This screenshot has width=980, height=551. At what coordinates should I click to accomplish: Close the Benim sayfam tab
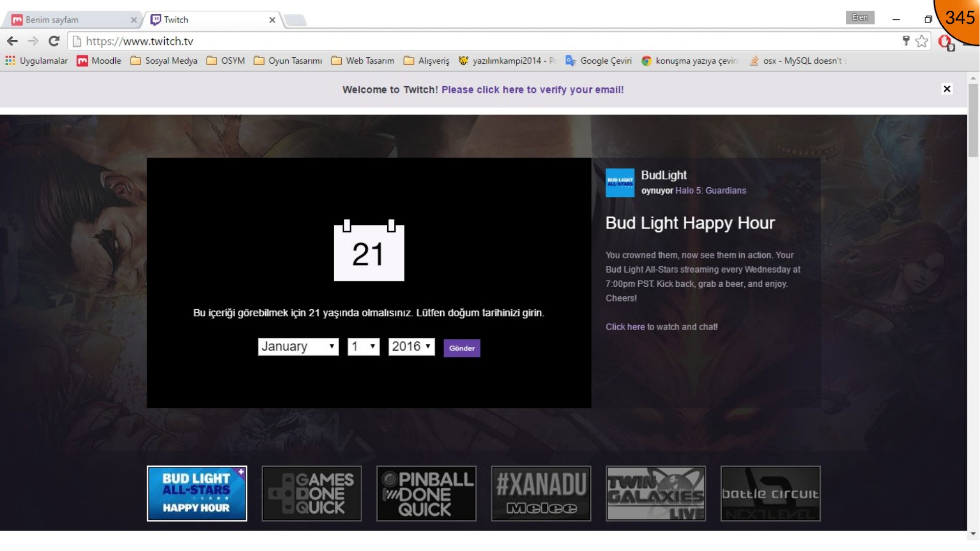click(134, 20)
